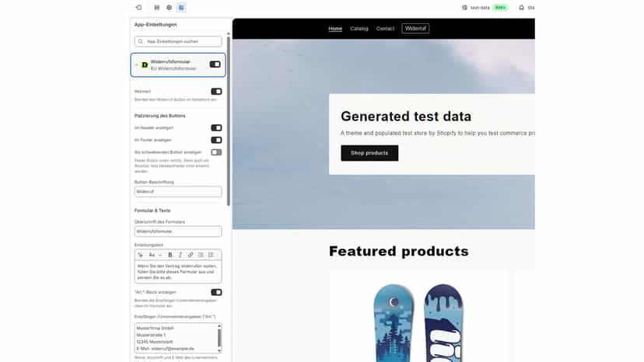Disable the 'Im Header anzeigen' toggle

pos(216,128)
